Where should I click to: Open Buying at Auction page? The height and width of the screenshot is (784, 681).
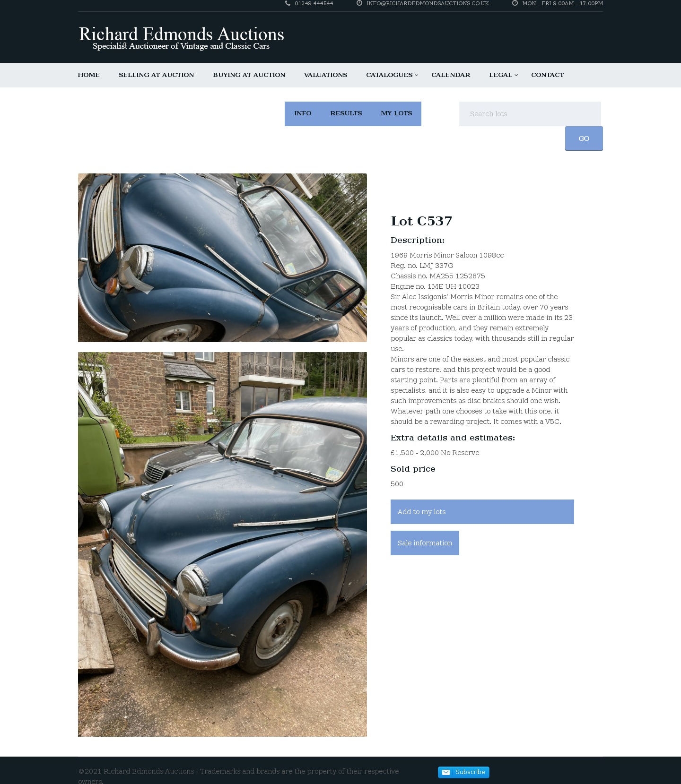[249, 75]
